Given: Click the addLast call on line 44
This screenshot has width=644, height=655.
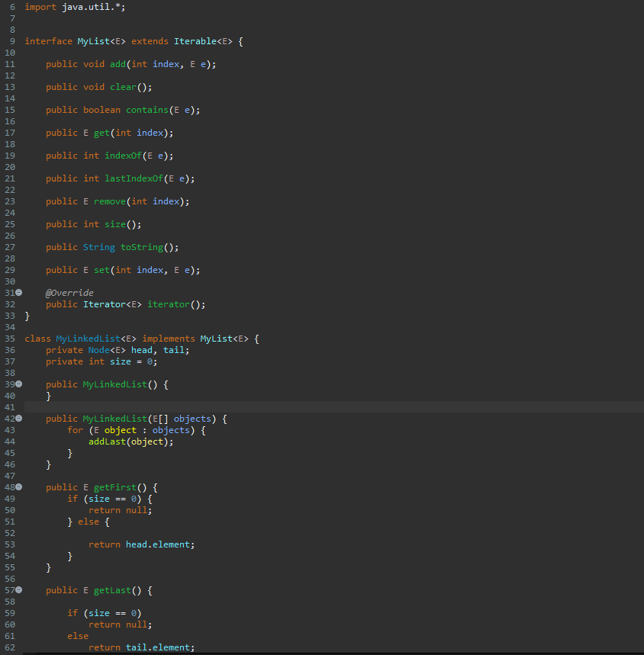Looking at the screenshot, I should (x=107, y=441).
